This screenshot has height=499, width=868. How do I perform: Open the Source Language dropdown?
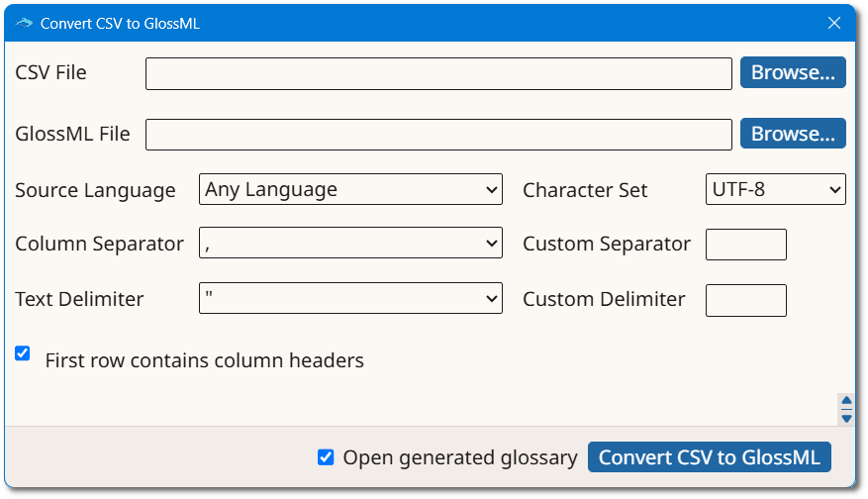click(350, 189)
